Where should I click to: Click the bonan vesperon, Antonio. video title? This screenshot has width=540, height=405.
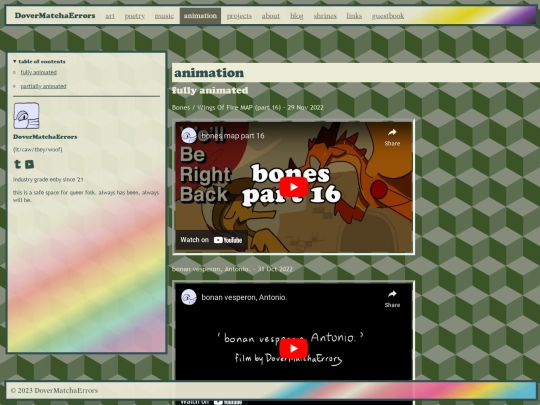244,297
